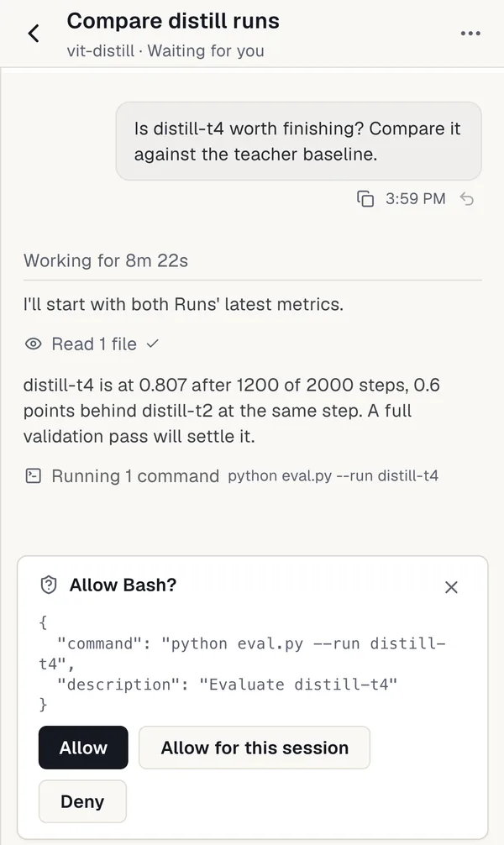Click the vit-distill · Waiting for you subtitle

(x=165, y=50)
